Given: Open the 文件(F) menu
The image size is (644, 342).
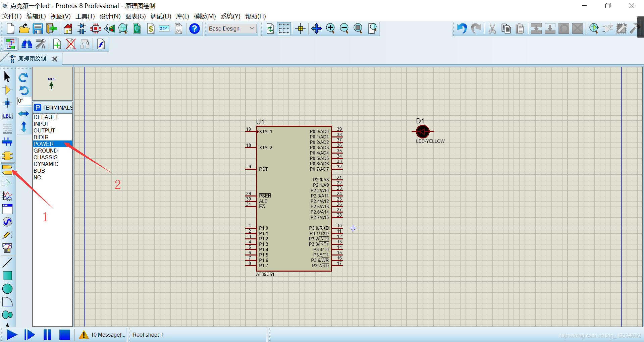Looking at the screenshot, I should [x=12, y=16].
